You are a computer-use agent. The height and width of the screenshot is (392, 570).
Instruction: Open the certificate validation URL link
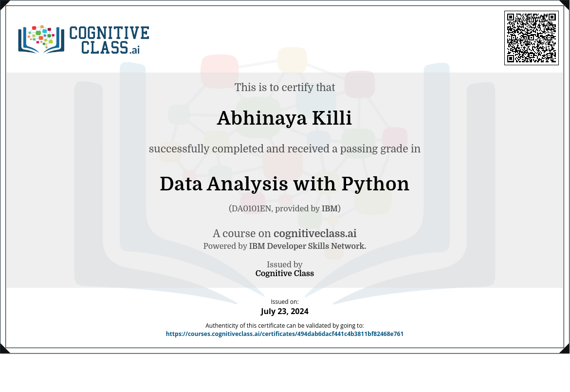click(x=285, y=334)
